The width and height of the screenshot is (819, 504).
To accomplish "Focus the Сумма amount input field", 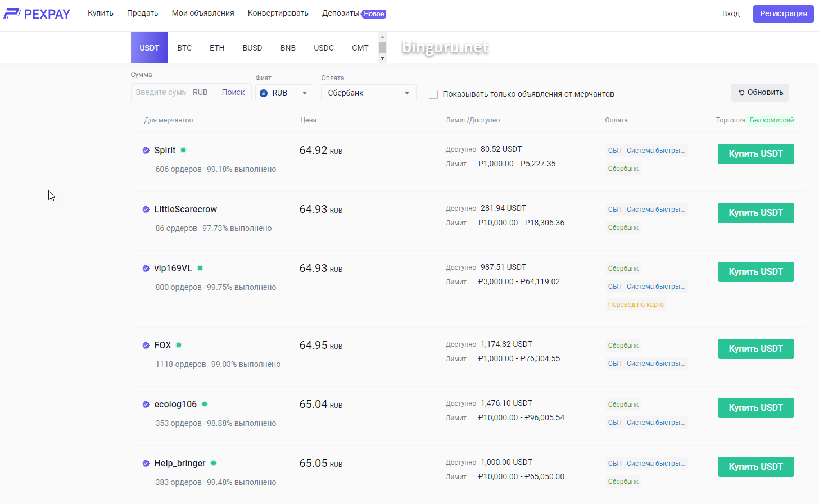I will 161,93.
